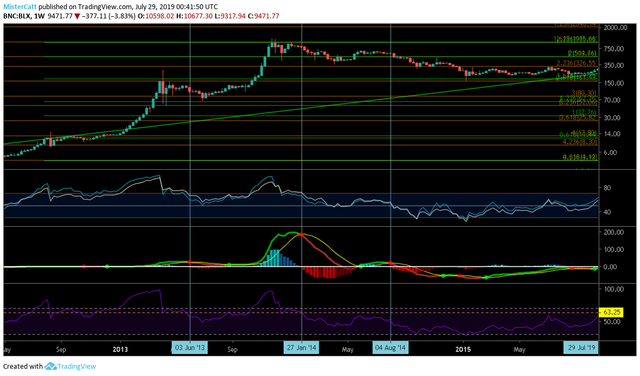
Task: Select the 29 Jul '19 date marker
Action: (x=582, y=348)
